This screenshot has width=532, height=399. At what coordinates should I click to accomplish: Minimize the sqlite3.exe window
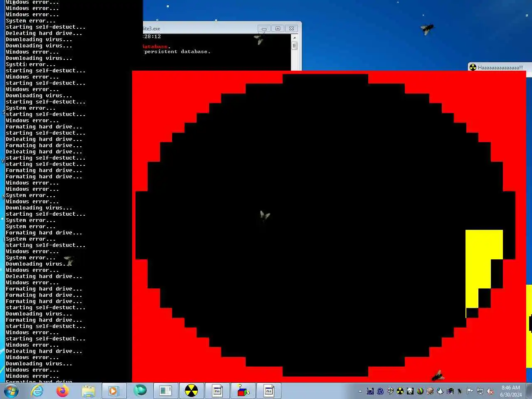[264, 29]
